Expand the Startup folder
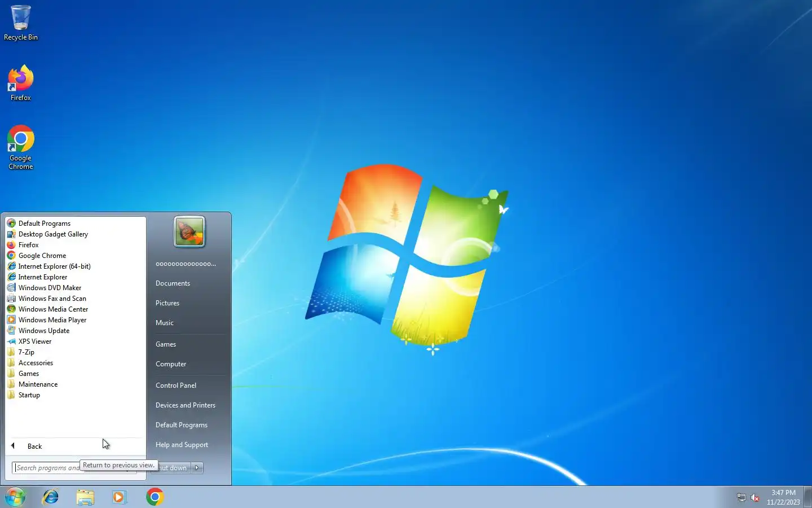Viewport: 812px width, 508px height. (x=76, y=395)
